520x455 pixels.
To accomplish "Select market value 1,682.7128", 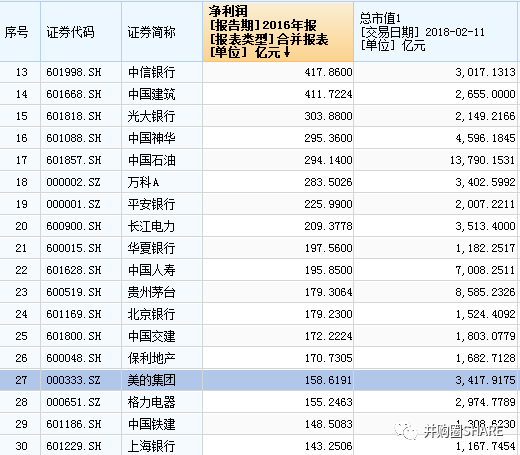I will point(435,358).
